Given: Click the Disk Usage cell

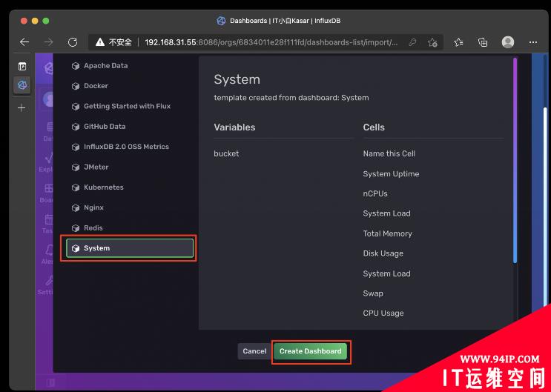Looking at the screenshot, I should (x=383, y=253).
